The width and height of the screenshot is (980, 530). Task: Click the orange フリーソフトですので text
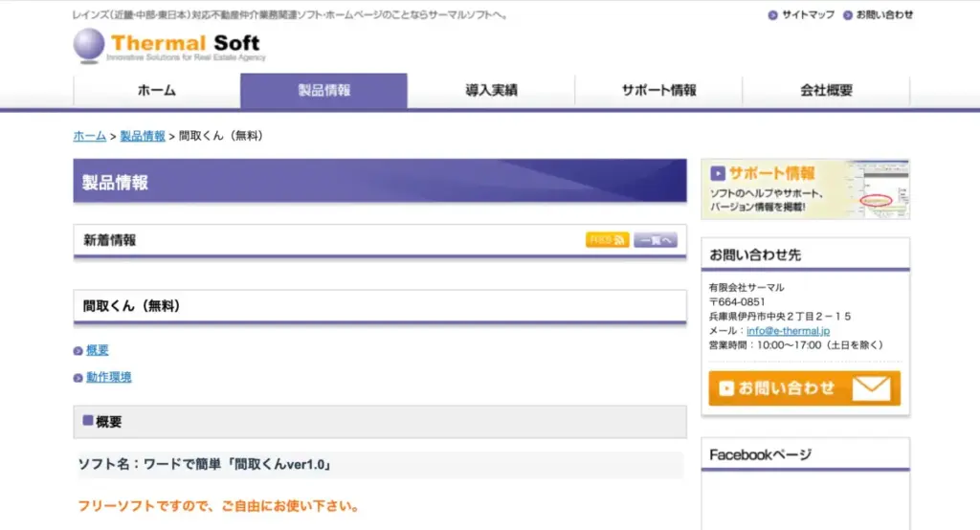(x=219, y=506)
